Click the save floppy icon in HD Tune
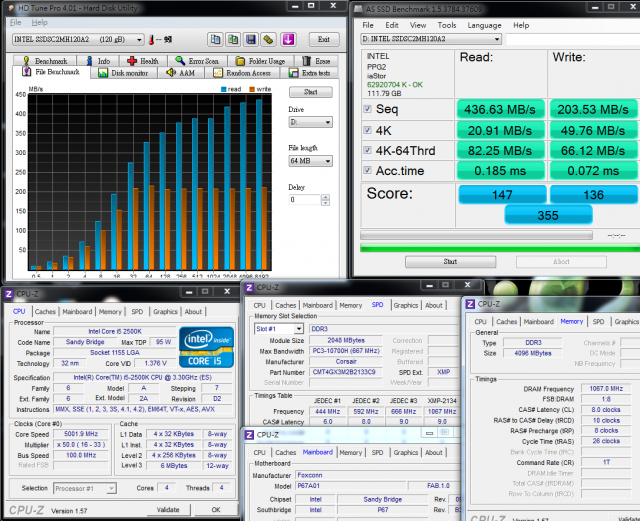 (x=251, y=40)
